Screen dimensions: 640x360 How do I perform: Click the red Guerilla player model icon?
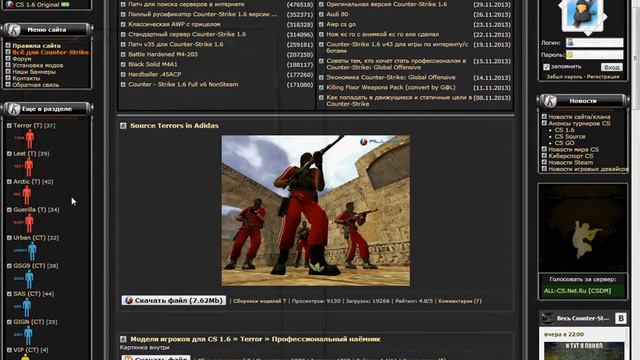pos(29,223)
